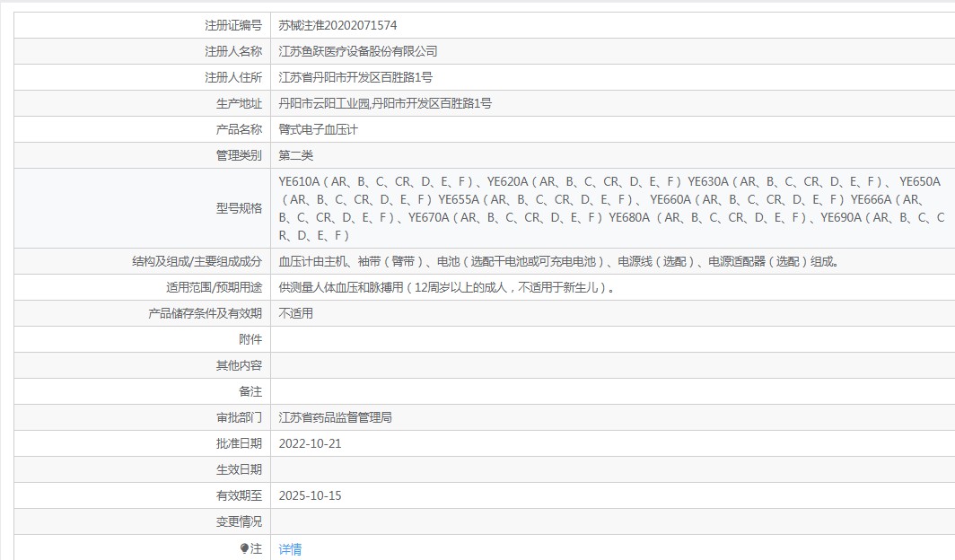Click the 产品名称 label
This screenshot has width=955, height=560.
pos(239,129)
